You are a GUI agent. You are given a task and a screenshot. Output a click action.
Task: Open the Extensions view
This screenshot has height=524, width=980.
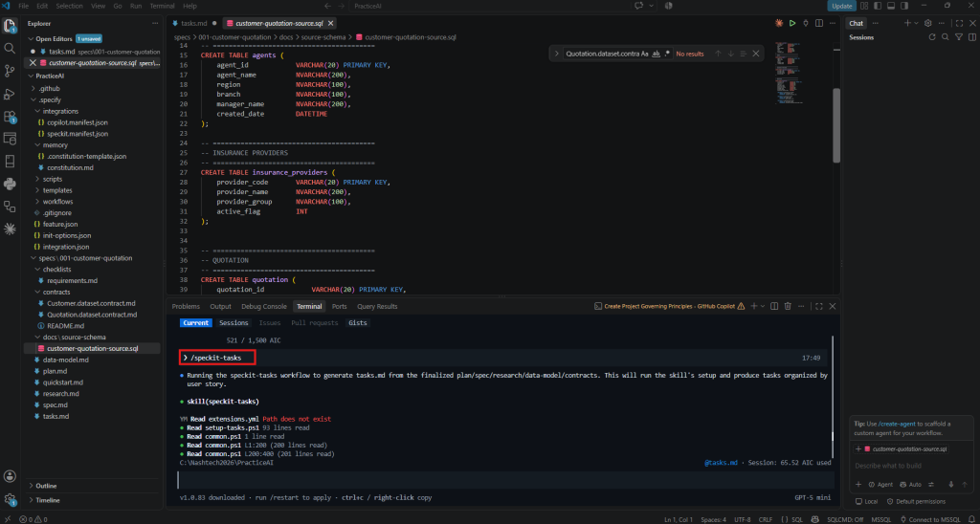[10, 116]
